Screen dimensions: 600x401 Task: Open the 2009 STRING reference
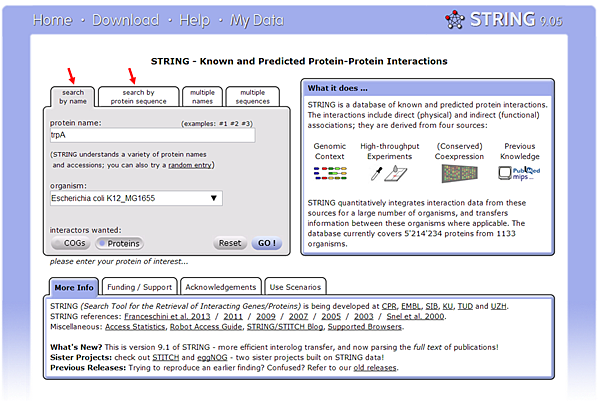click(266, 317)
